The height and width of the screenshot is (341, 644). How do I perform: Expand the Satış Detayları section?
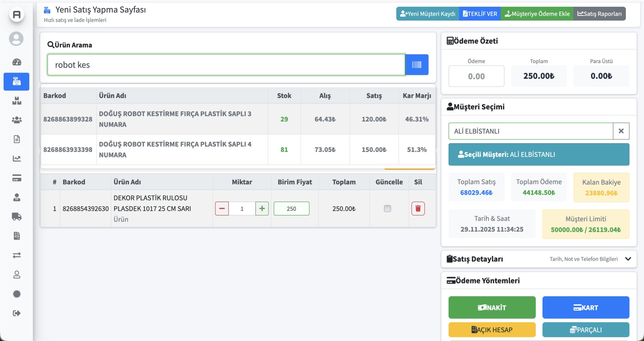pyautogui.click(x=628, y=259)
